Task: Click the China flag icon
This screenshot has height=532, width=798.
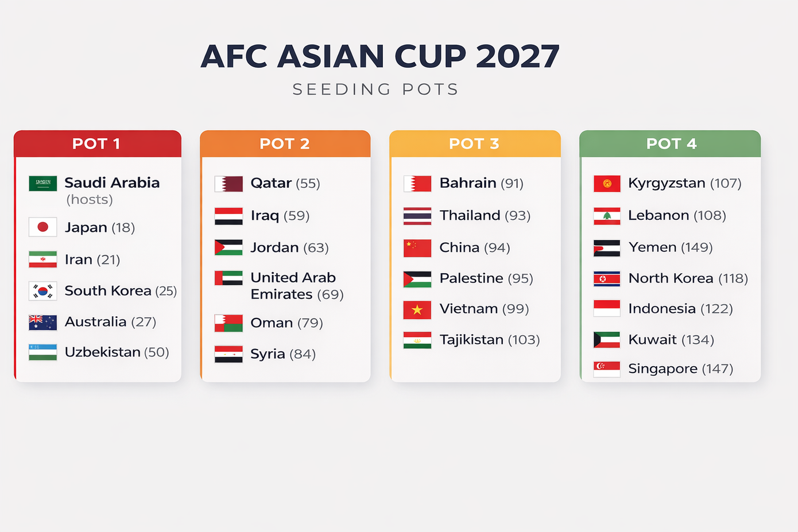Action: click(x=417, y=248)
